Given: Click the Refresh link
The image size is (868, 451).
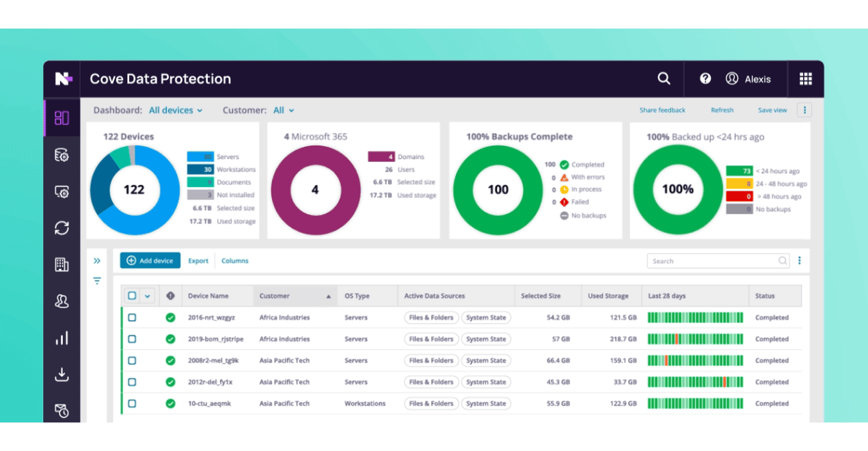Looking at the screenshot, I should (x=722, y=110).
